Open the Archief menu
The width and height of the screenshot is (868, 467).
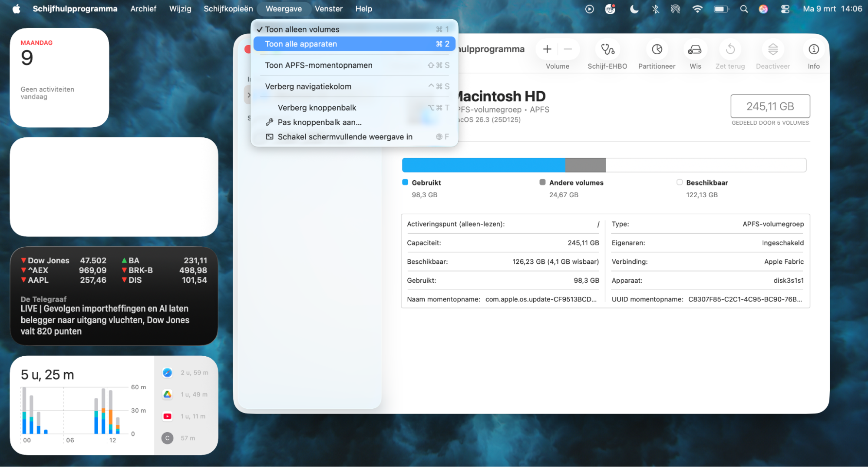pyautogui.click(x=143, y=9)
